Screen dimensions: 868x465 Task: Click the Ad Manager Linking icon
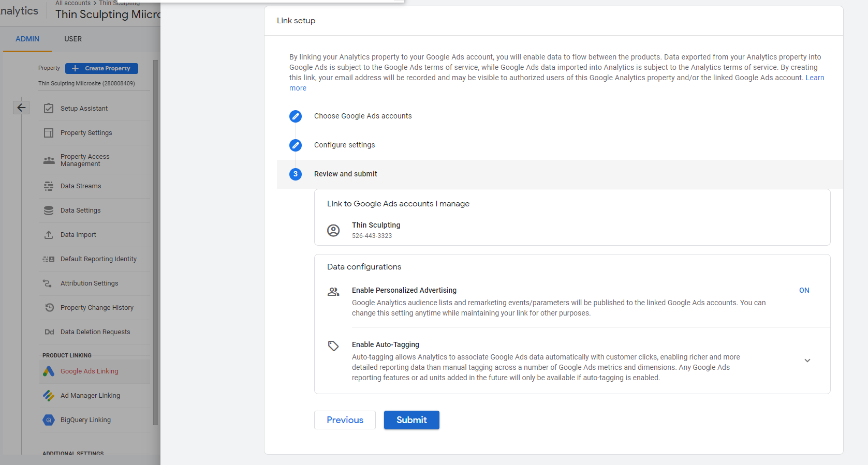[49, 396]
